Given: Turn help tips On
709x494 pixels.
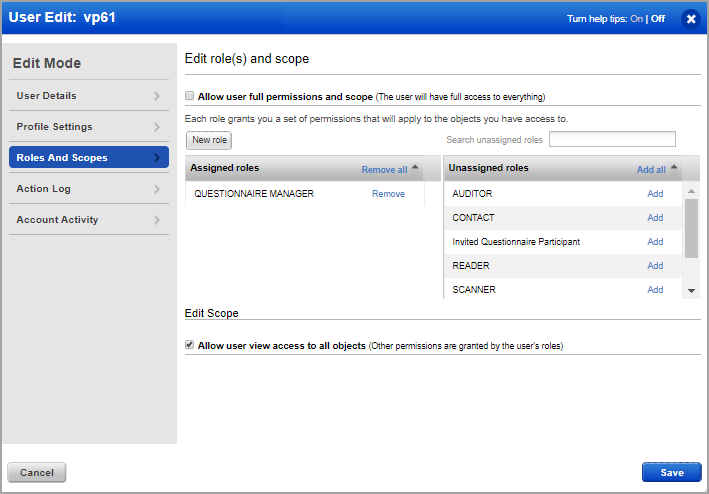Looking at the screenshot, I should pyautogui.click(x=637, y=18).
